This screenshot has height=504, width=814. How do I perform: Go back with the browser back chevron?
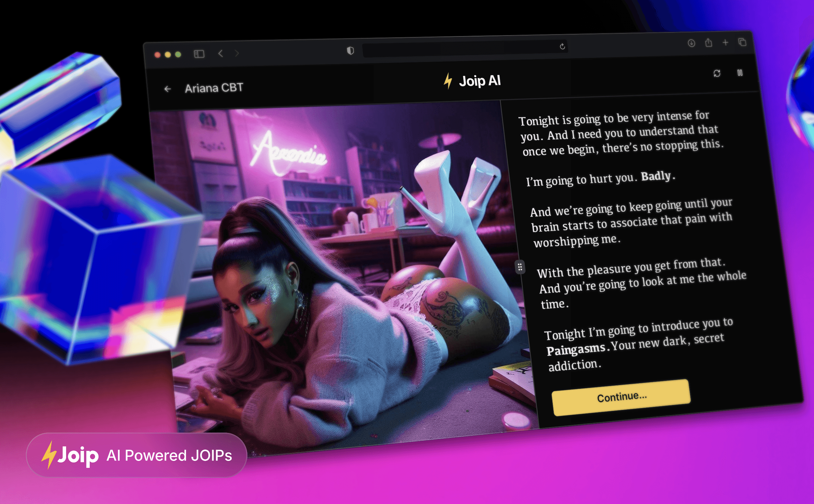tap(220, 53)
